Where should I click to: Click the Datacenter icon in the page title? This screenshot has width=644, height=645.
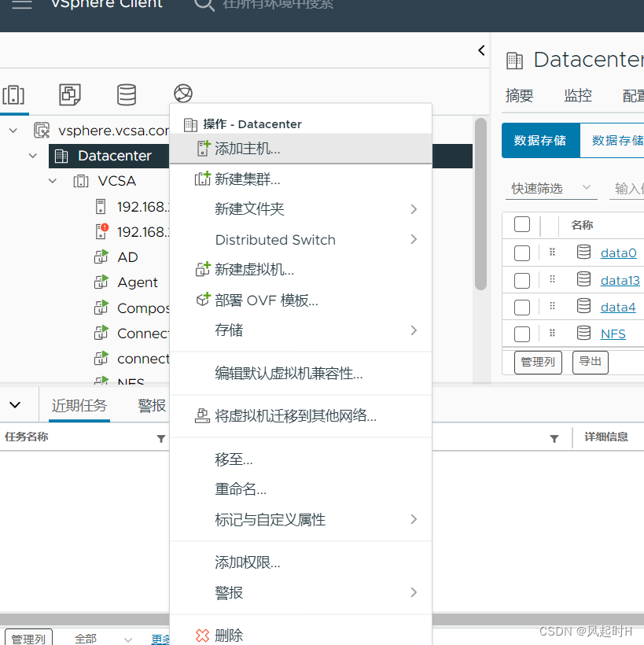[514, 61]
